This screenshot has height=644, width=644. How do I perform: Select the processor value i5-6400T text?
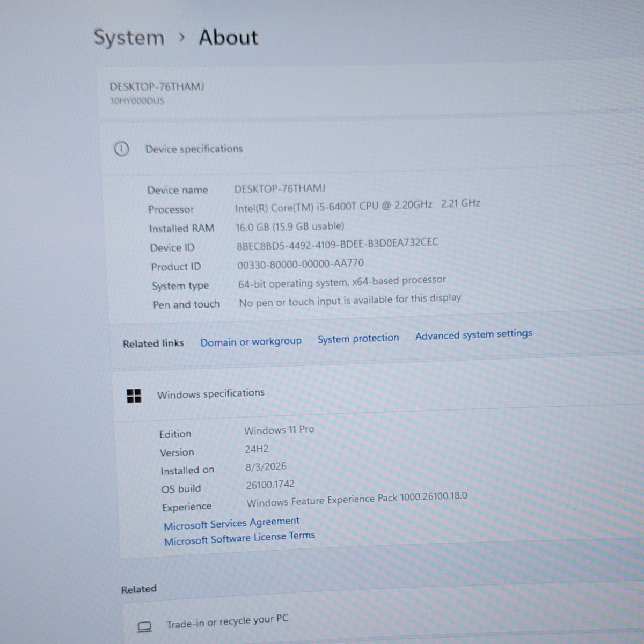pyautogui.click(x=357, y=206)
